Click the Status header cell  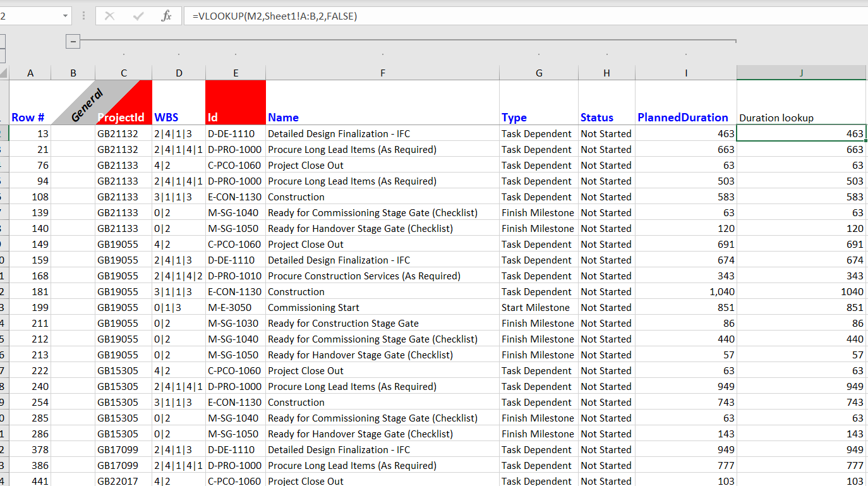click(606, 117)
